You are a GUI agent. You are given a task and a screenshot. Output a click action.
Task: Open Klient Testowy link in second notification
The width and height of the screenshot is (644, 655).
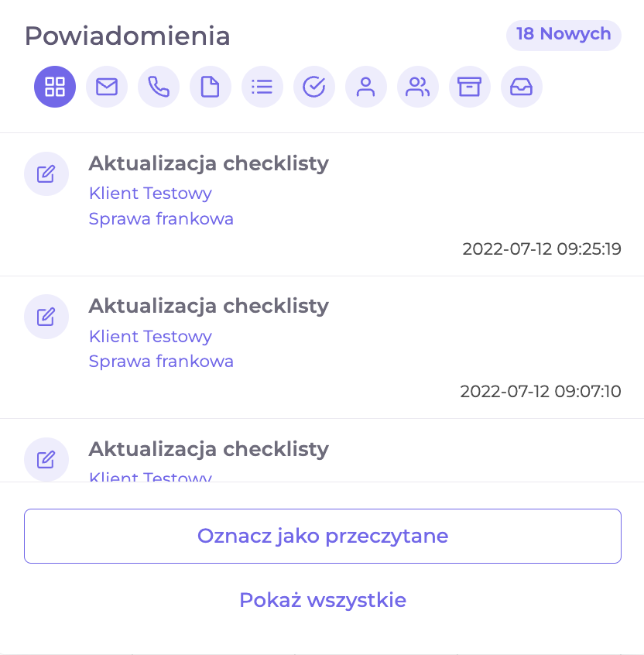150,336
